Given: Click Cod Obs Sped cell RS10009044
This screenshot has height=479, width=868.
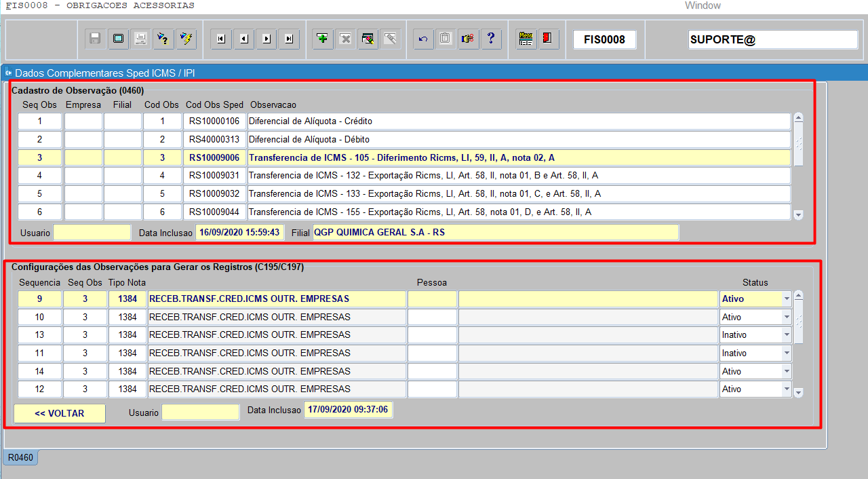Looking at the screenshot, I should [x=214, y=212].
